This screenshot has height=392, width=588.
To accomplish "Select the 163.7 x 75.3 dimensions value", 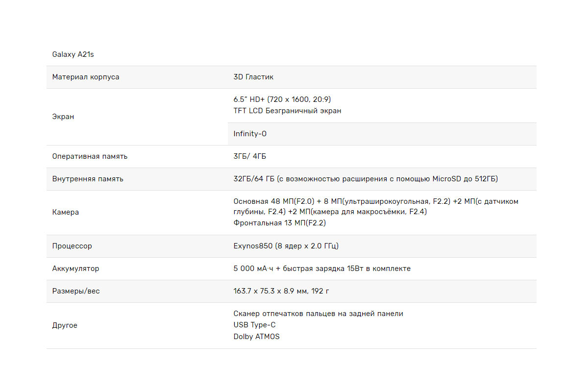I will [x=281, y=291].
